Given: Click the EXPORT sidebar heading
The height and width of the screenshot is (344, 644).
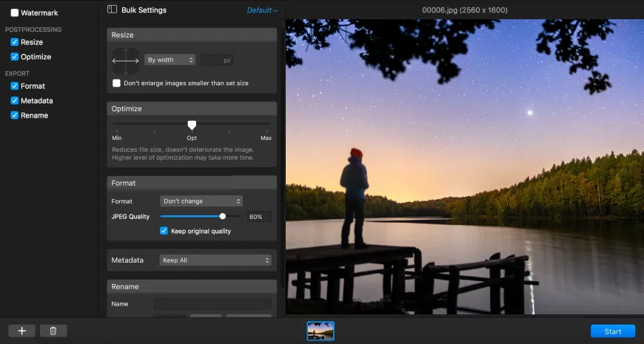Looking at the screenshot, I should (x=17, y=73).
